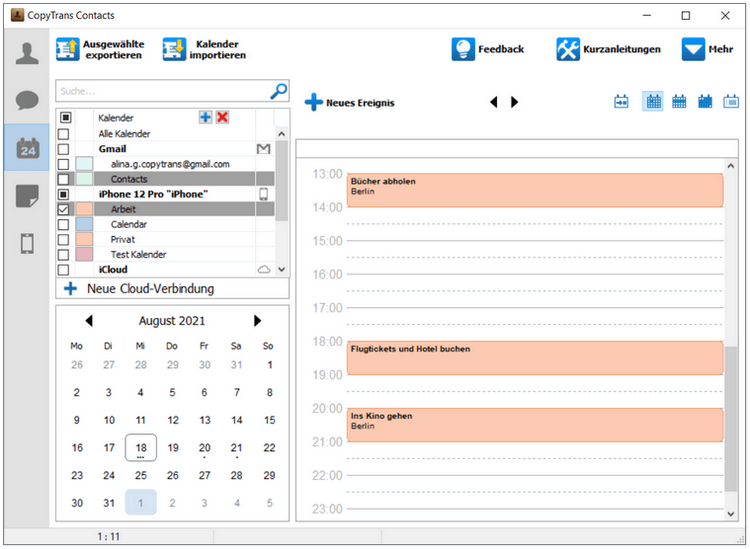Open Feedback from the toolbar

[488, 49]
